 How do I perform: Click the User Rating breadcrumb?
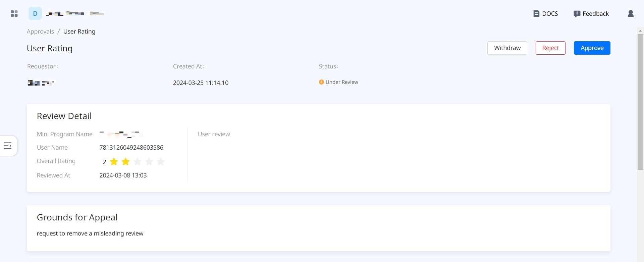[x=79, y=32]
